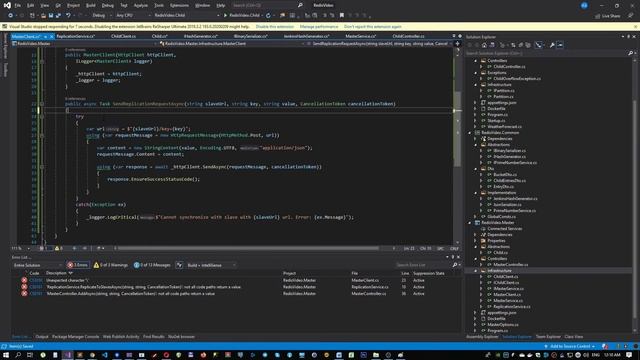Viewport: 640px width, 360px height.
Task: Toggle Solution Explorer preview selected items icon
Action: pos(560,45)
